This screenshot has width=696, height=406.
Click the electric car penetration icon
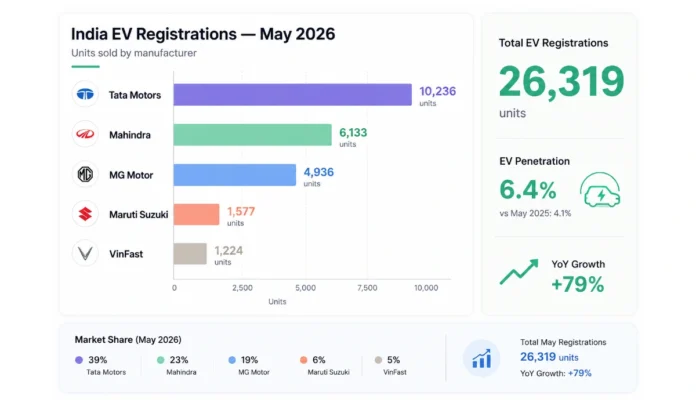[x=600, y=190]
